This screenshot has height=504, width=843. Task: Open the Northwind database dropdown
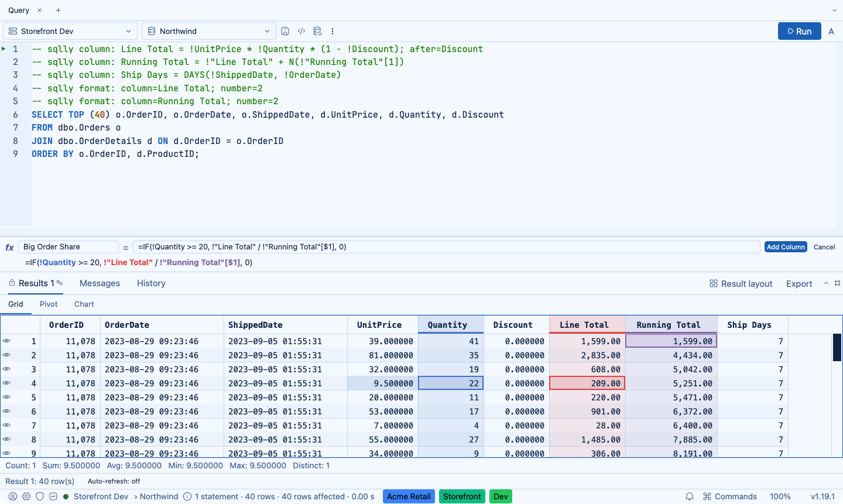(x=209, y=31)
